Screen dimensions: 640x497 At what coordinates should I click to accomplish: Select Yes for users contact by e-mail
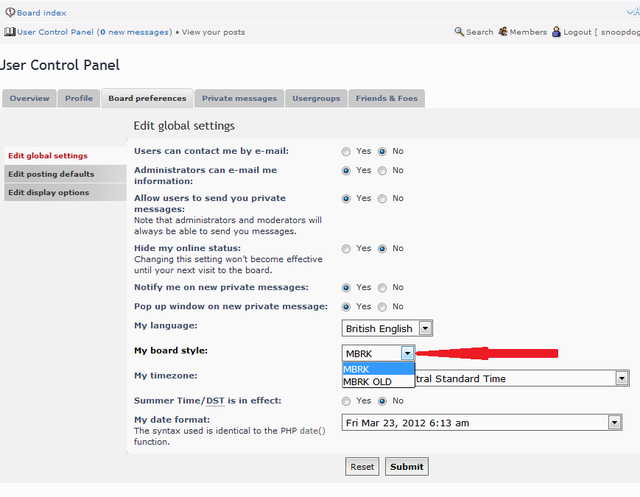point(346,152)
